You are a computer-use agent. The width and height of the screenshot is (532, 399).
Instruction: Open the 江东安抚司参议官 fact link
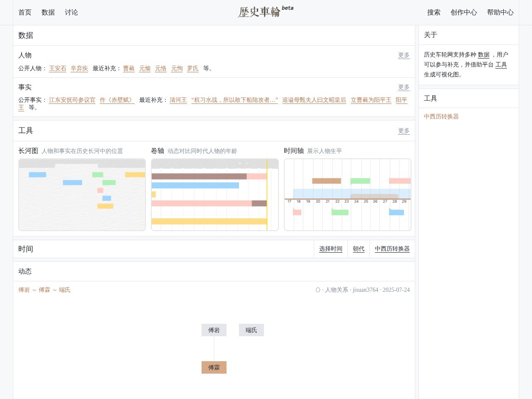[72, 100]
